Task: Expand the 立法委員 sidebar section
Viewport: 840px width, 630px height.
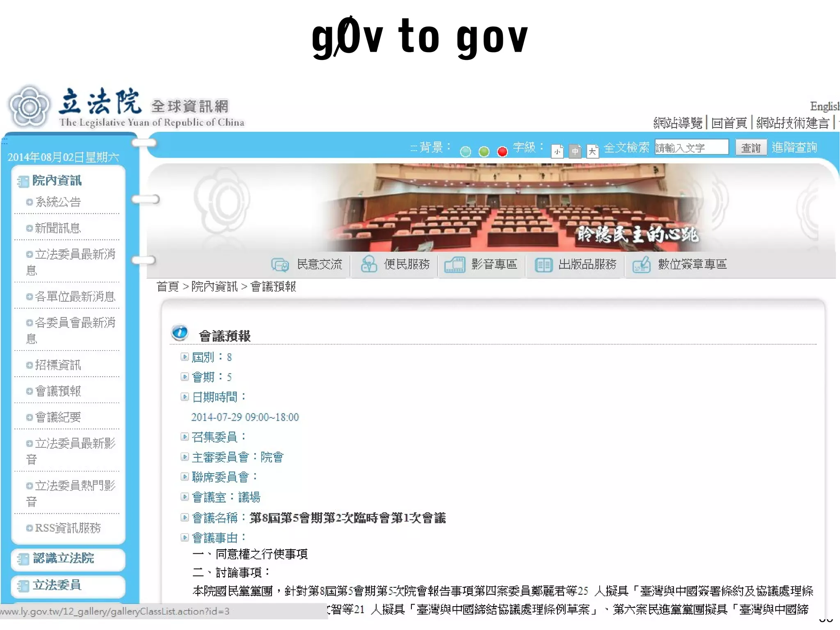Action: 57,585
